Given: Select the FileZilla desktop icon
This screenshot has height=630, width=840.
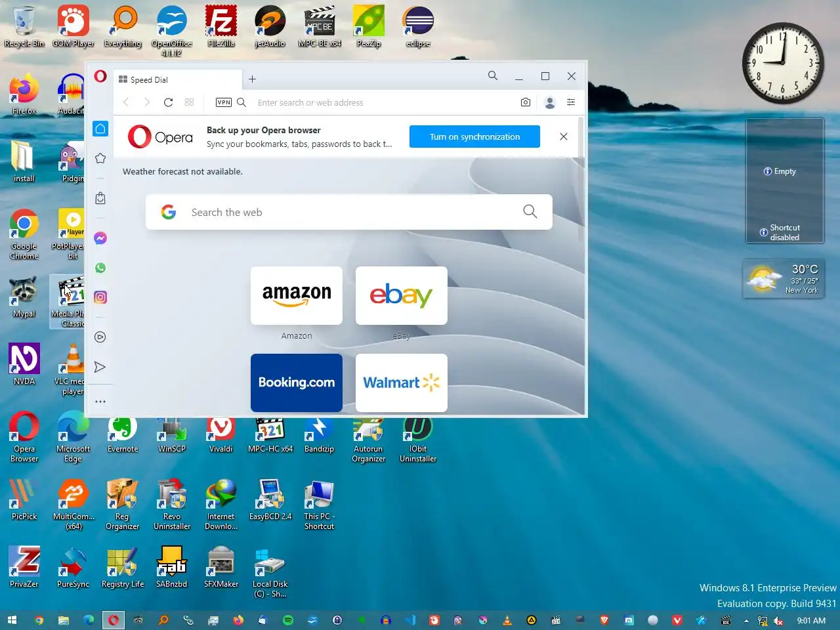Looking at the screenshot, I should [x=221, y=28].
